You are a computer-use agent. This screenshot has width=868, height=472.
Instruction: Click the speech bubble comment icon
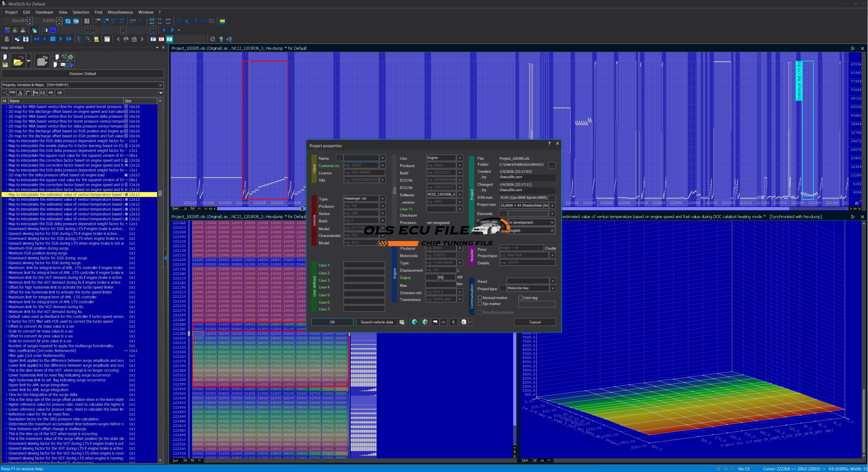435,322
